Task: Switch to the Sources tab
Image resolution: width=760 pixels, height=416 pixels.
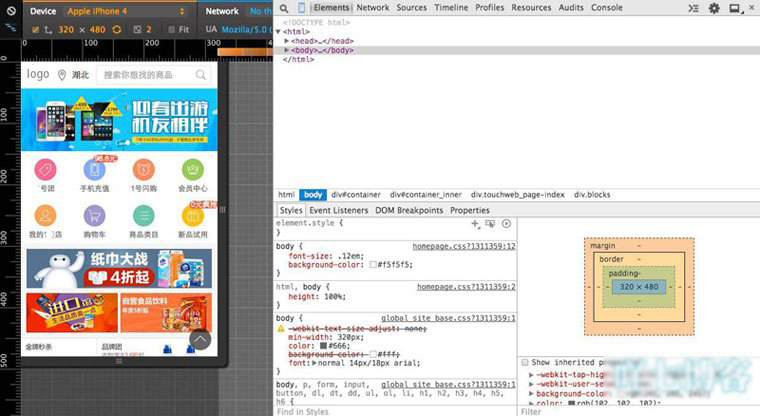Action: click(x=411, y=8)
